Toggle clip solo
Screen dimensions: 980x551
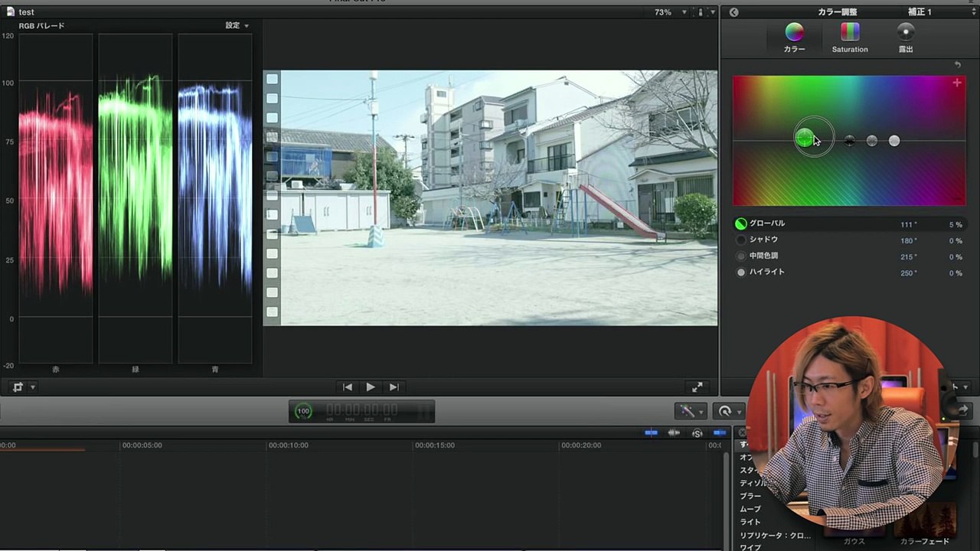pos(697,433)
